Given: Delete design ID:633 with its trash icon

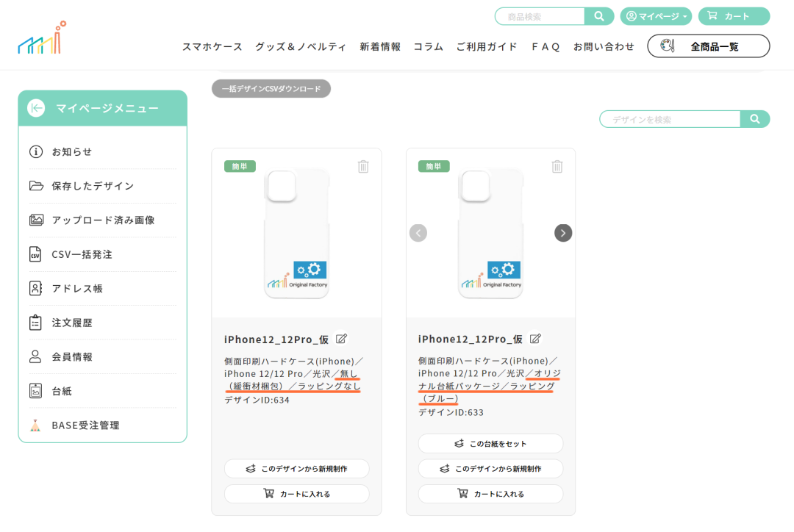Looking at the screenshot, I should coord(557,167).
